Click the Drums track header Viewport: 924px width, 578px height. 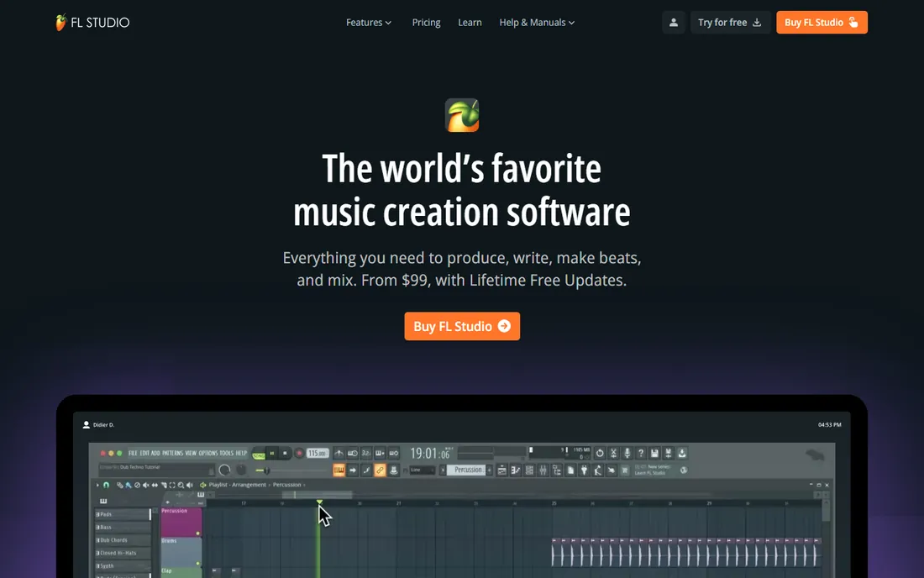(x=181, y=551)
